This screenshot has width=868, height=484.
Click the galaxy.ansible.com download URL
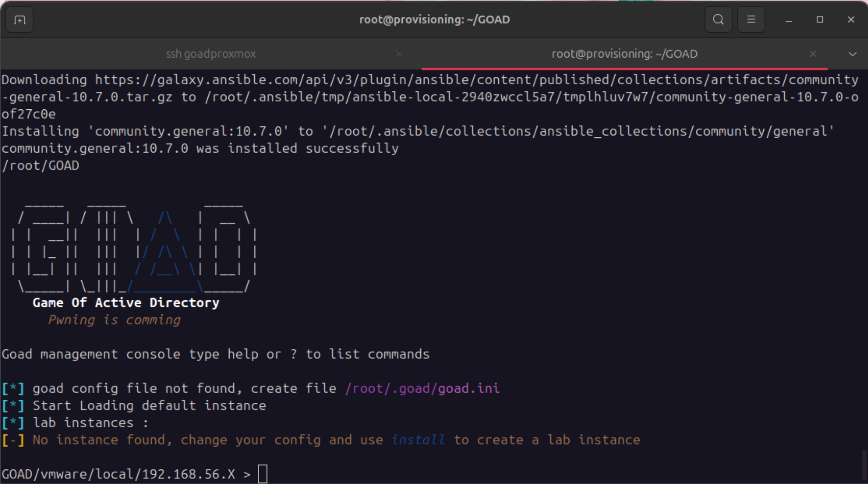coord(476,80)
